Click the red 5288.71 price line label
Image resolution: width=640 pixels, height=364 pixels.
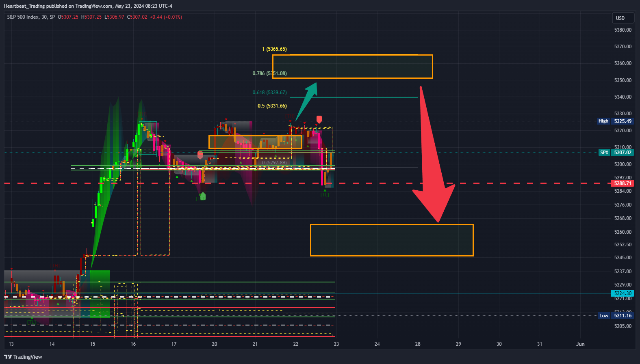(623, 183)
